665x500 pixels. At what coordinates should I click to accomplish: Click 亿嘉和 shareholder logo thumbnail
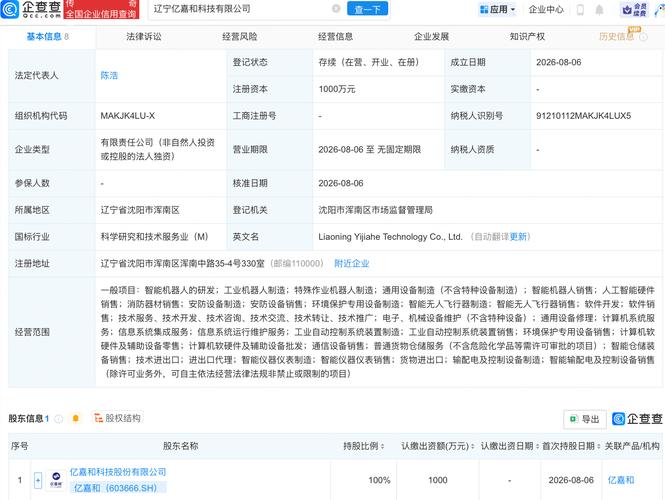(x=56, y=480)
